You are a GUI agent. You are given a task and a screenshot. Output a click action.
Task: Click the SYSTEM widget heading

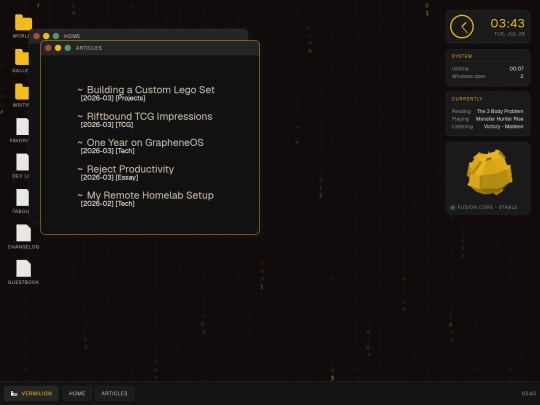(x=462, y=56)
